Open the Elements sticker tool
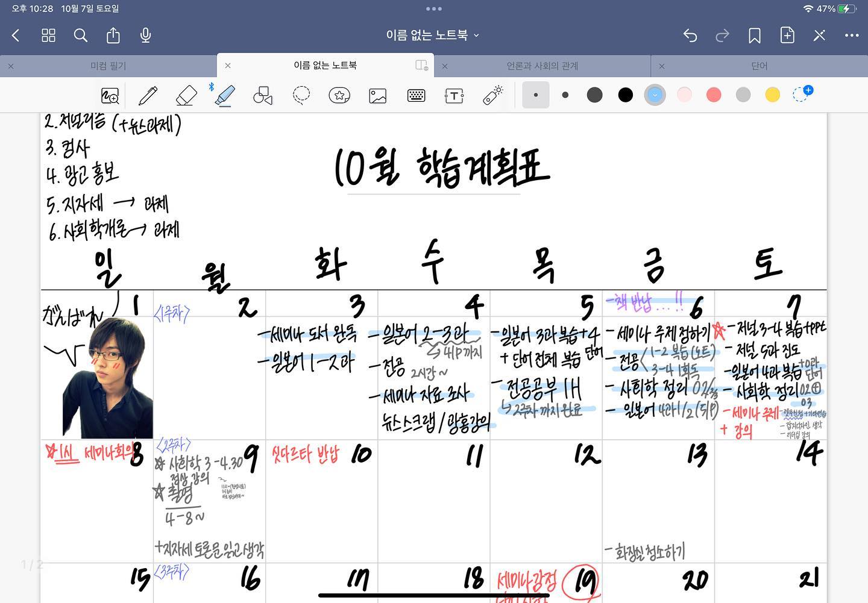Image resolution: width=868 pixels, height=603 pixels. coord(339,95)
